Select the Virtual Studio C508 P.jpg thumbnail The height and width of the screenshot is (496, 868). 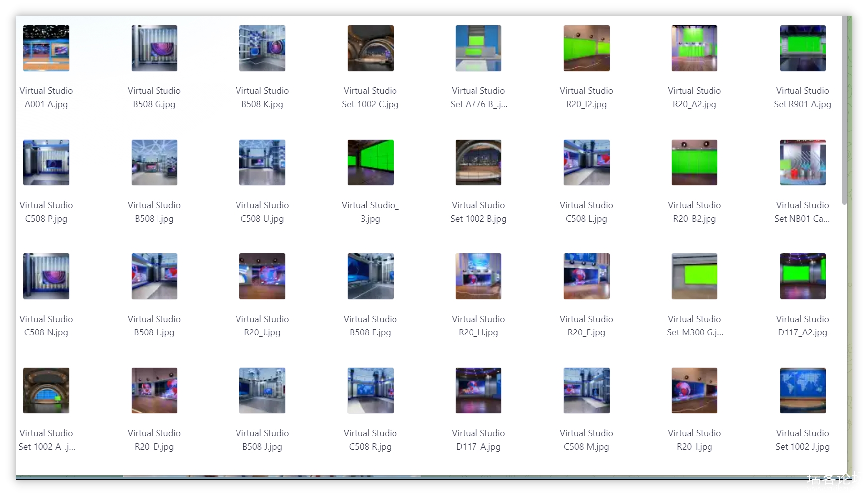pyautogui.click(x=46, y=163)
